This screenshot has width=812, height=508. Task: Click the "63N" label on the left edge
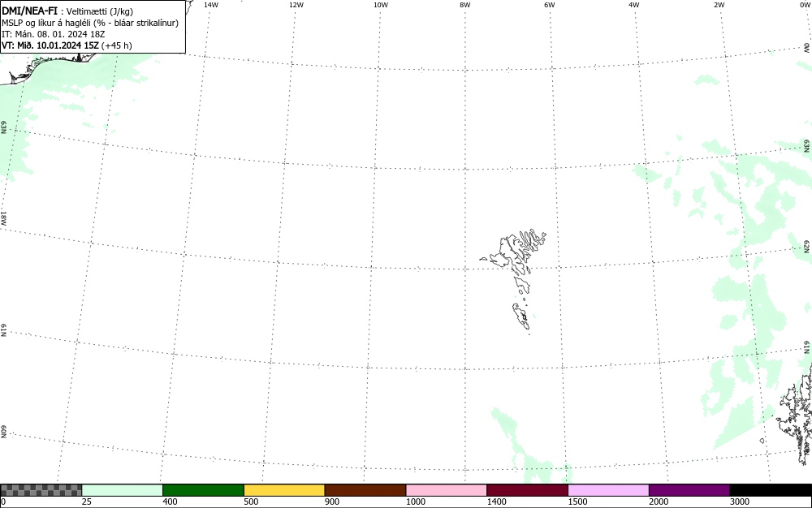coord(3,127)
